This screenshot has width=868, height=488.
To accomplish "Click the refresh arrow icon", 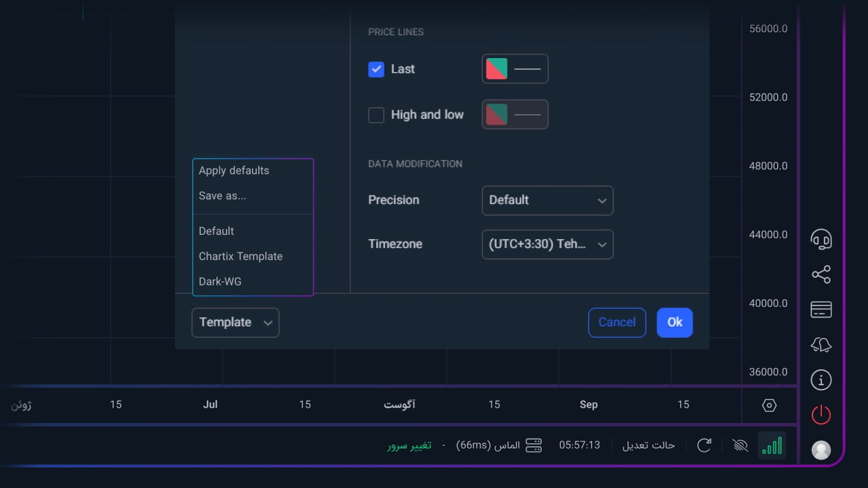I will pos(705,446).
